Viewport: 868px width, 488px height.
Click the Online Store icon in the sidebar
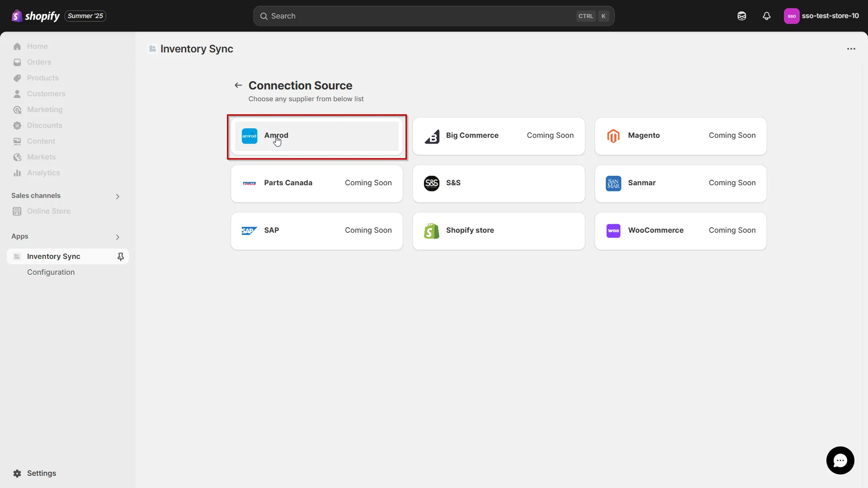17,211
